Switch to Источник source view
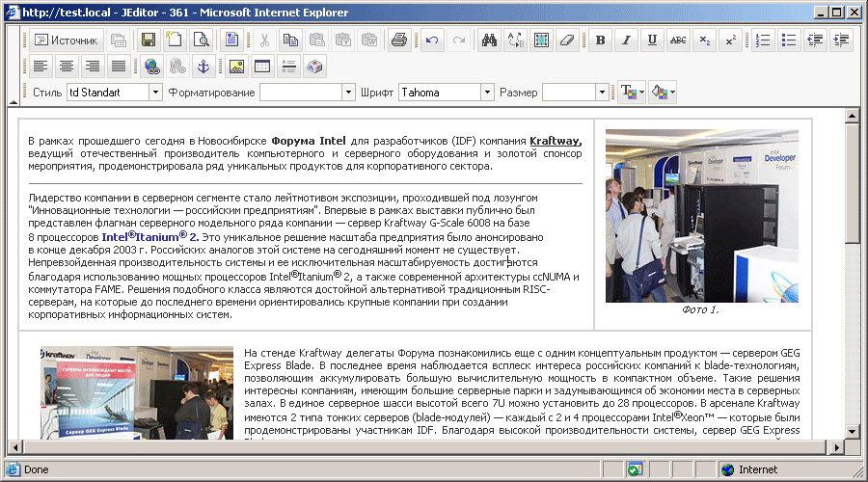Image resolution: width=868 pixels, height=482 pixels. click(67, 40)
